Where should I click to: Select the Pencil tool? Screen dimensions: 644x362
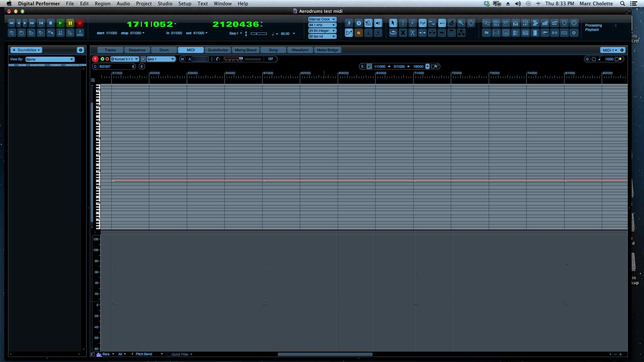pyautogui.click(x=413, y=23)
